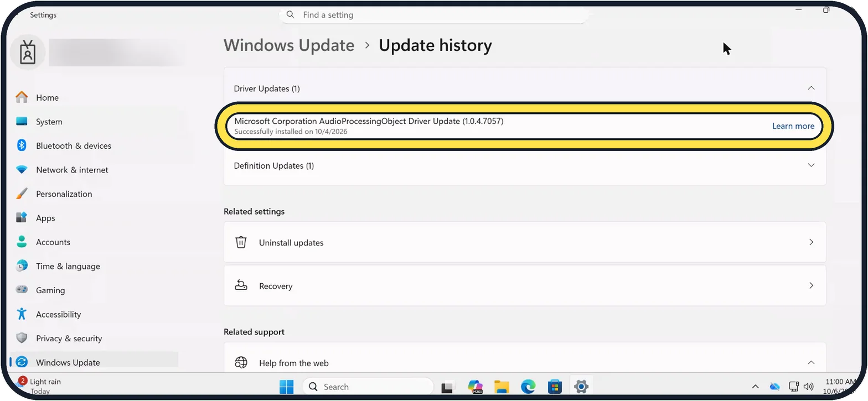Click 'Successfully installed on 10/4/2026' text

tap(291, 132)
